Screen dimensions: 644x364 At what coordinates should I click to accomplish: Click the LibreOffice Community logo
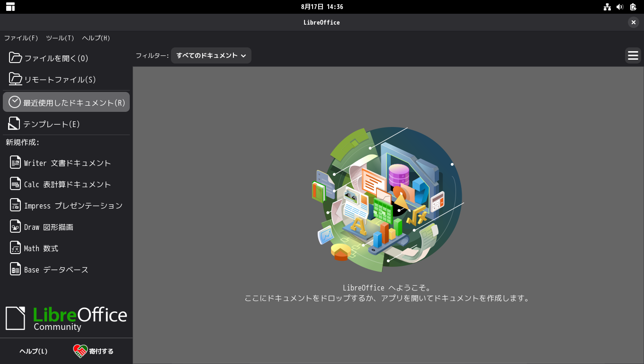pos(66,318)
